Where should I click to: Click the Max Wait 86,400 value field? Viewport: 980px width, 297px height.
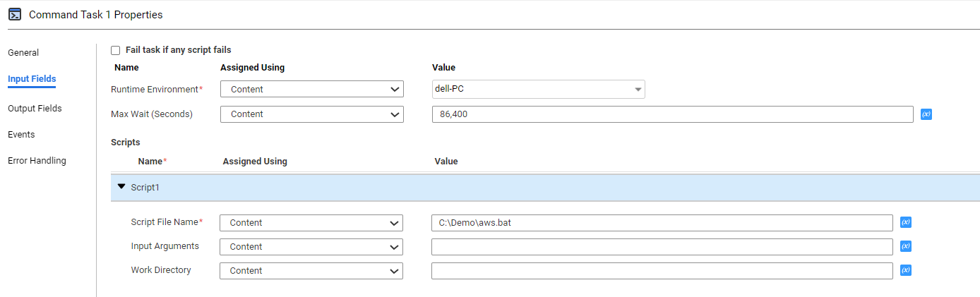(x=673, y=114)
